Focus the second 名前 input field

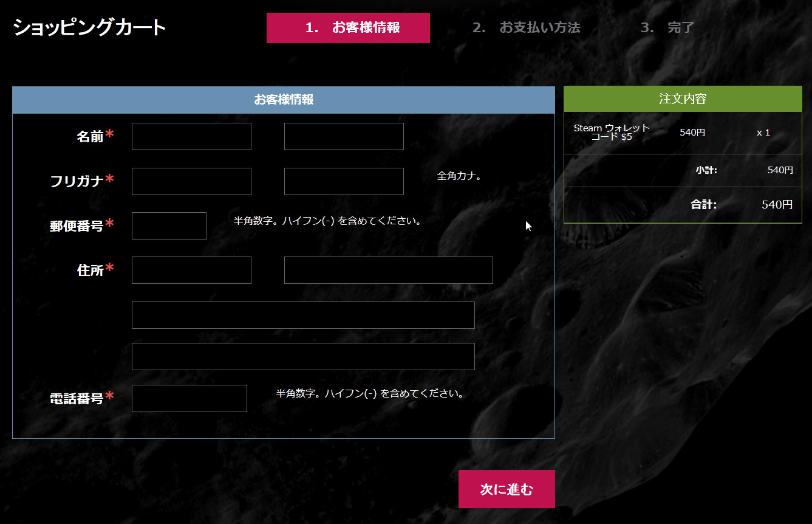(x=344, y=136)
